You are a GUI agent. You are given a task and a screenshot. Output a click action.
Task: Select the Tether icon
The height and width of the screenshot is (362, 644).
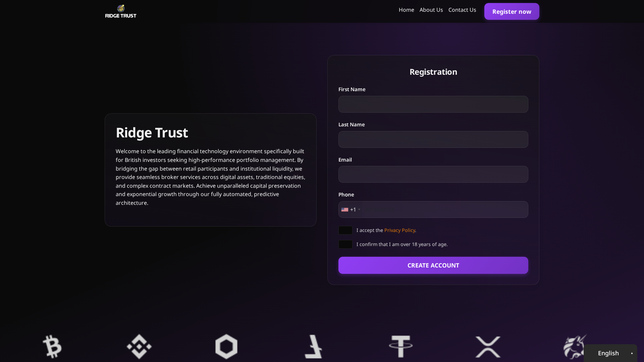pyautogui.click(x=401, y=347)
